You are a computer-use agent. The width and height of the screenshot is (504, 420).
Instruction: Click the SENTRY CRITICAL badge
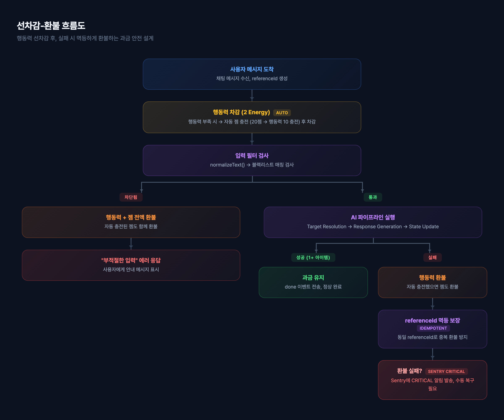click(x=446, y=371)
